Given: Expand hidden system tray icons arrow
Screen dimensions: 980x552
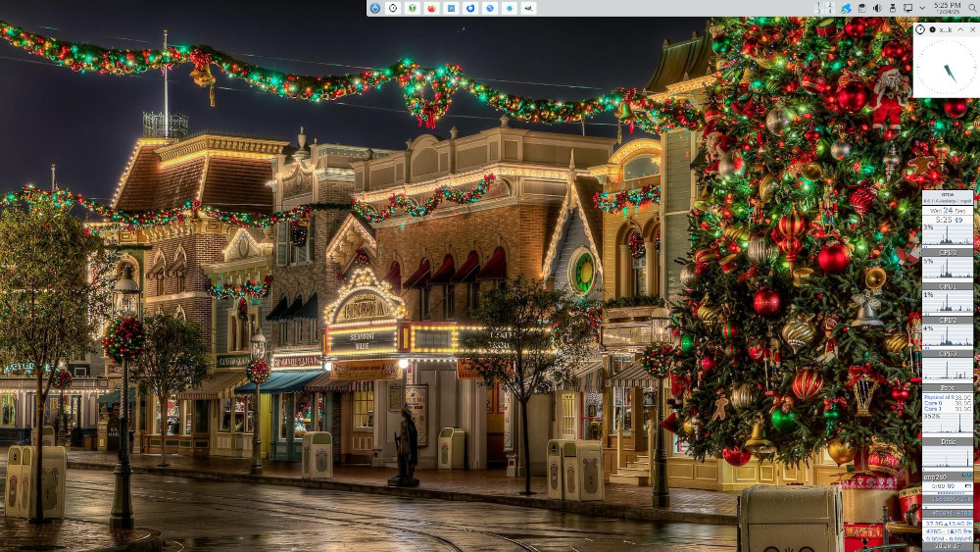Looking at the screenshot, I should point(922,8).
